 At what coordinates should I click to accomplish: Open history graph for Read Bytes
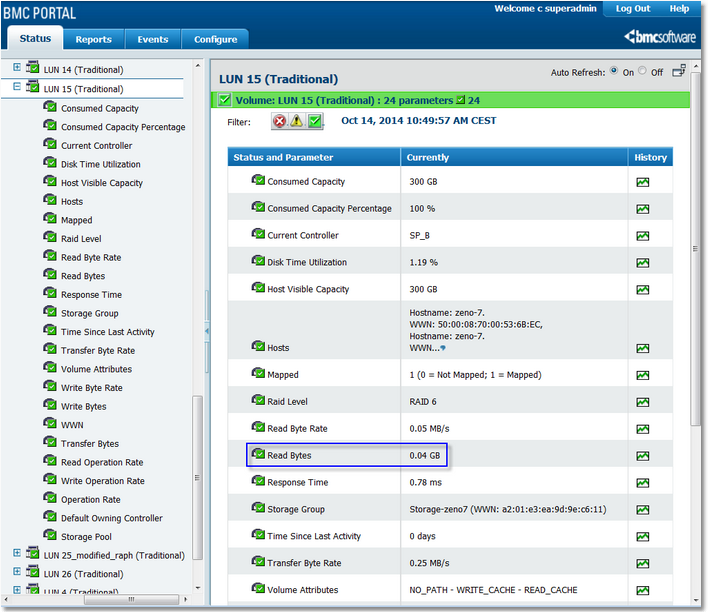point(642,456)
